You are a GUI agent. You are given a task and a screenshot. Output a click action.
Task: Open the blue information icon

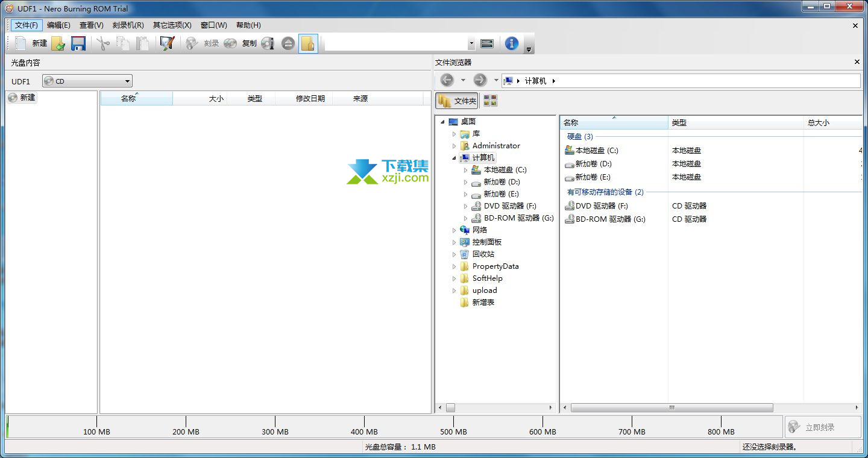click(x=512, y=43)
